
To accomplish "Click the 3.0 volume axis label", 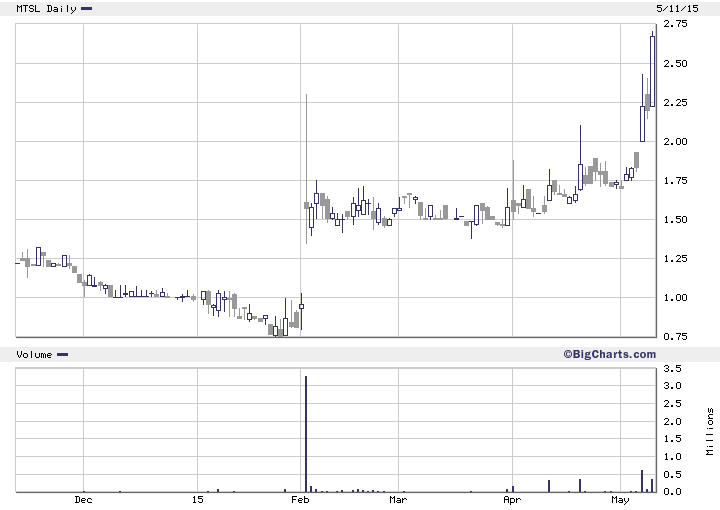I will coord(672,386).
